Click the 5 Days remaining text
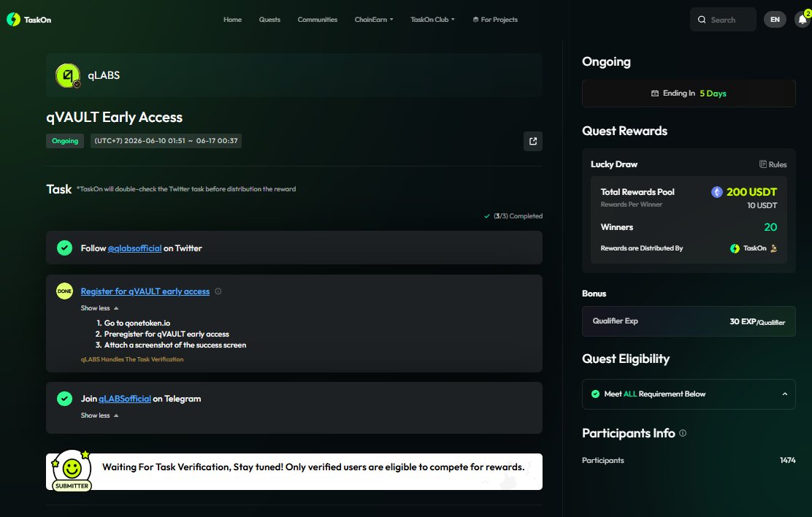The height and width of the screenshot is (517, 812). [x=713, y=93]
